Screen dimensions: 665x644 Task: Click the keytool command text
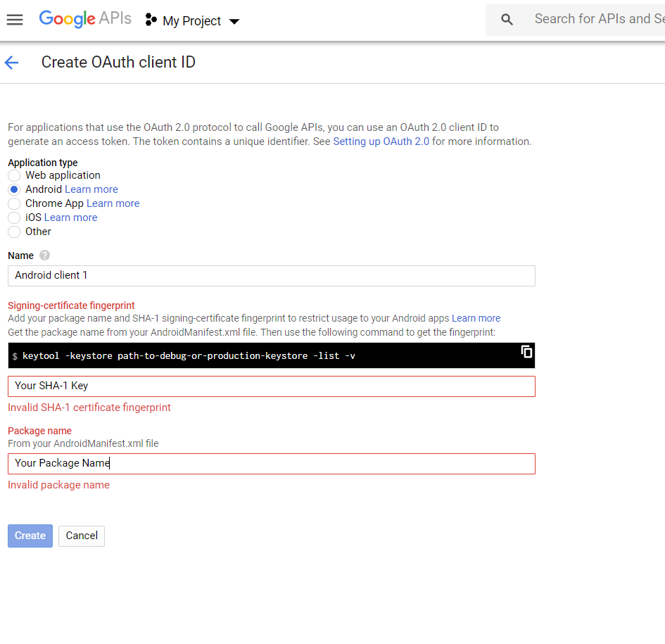pos(189,356)
